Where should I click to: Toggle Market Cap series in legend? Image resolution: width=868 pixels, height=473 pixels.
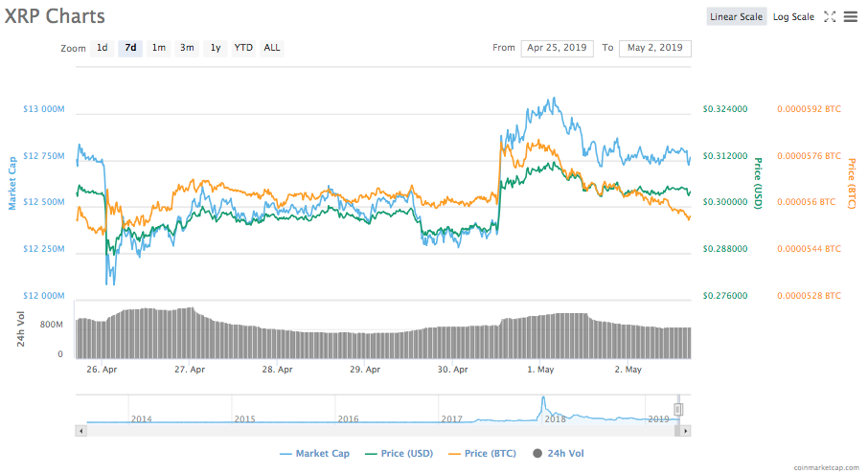pos(315,454)
